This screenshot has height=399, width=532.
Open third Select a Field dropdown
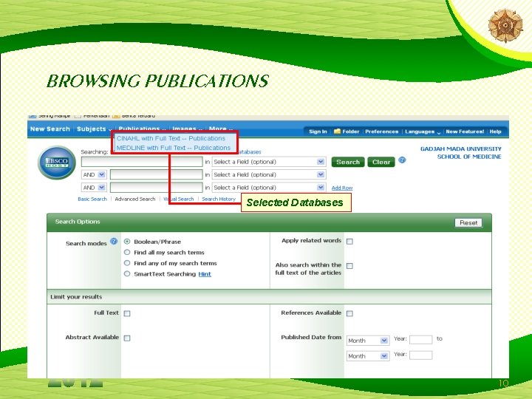269,187
